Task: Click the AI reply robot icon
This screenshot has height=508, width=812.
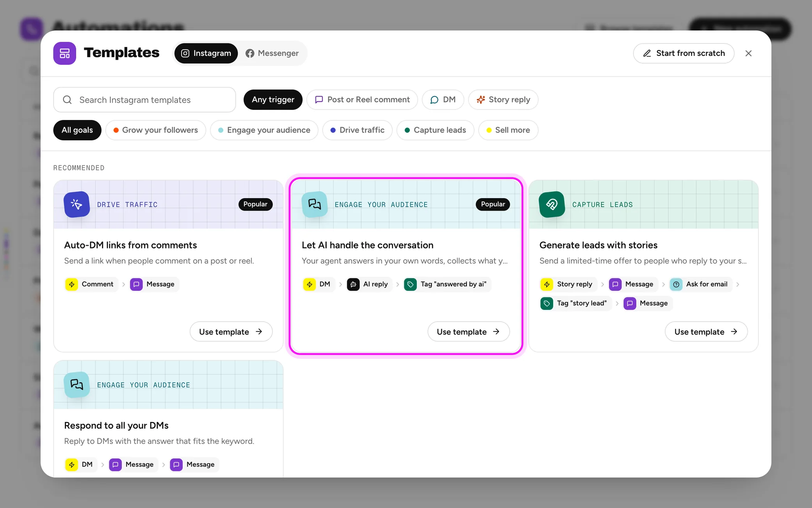Action: click(353, 284)
